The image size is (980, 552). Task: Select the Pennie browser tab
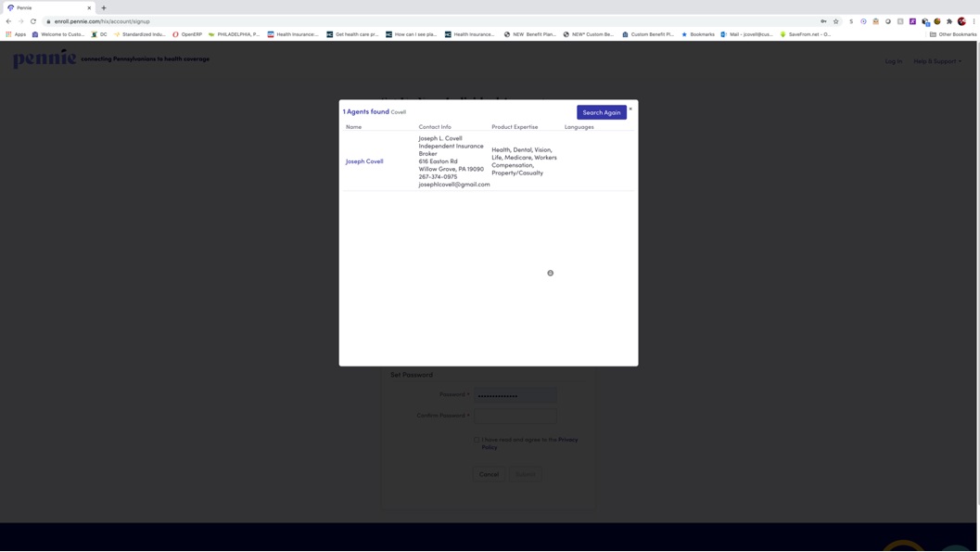[x=49, y=8]
